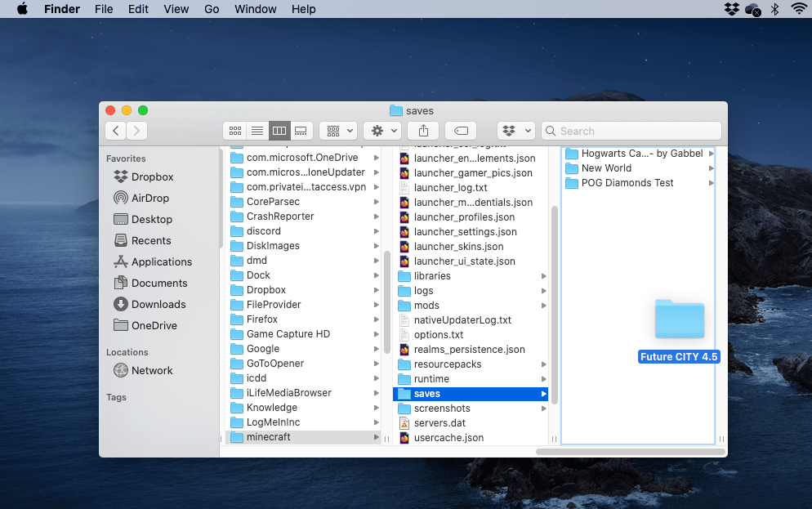
Task: Click the Share button in toolbar
Action: (423, 131)
